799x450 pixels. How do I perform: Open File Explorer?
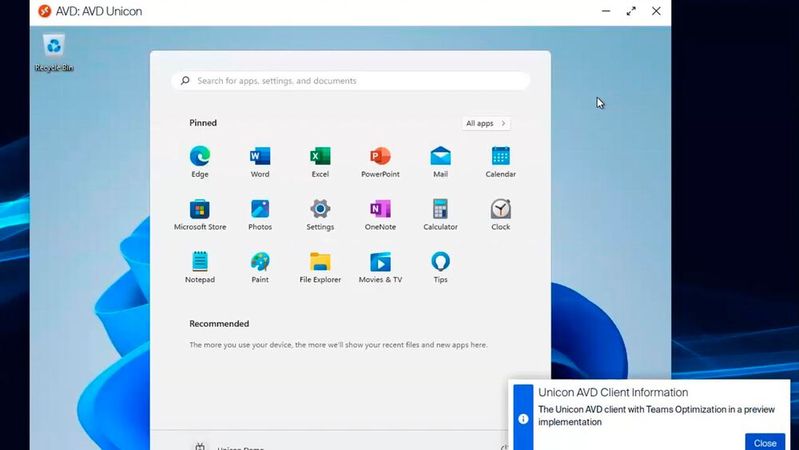pyautogui.click(x=320, y=267)
